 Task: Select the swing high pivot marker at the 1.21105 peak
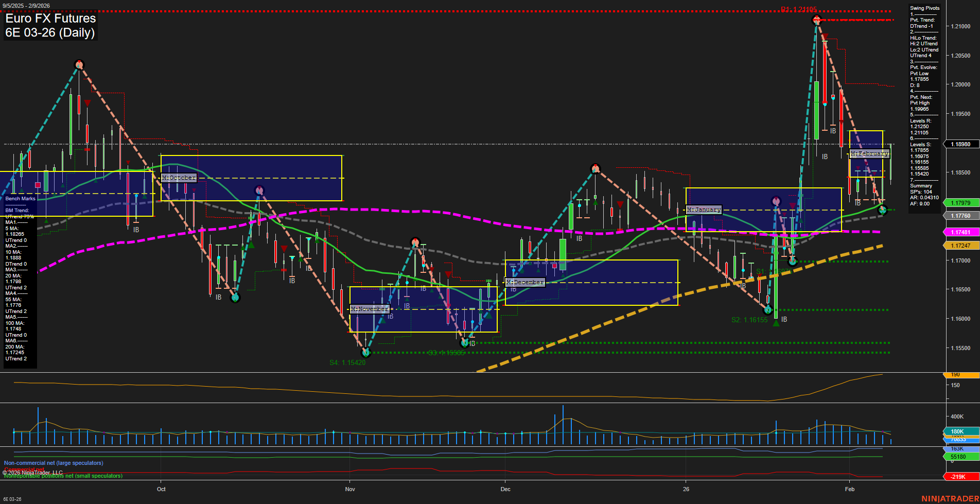pos(817,21)
